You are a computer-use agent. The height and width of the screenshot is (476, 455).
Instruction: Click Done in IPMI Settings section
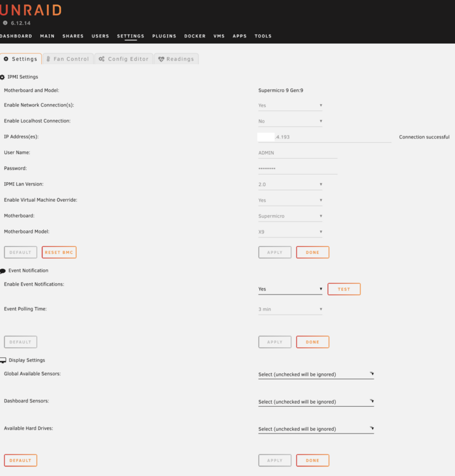(313, 252)
